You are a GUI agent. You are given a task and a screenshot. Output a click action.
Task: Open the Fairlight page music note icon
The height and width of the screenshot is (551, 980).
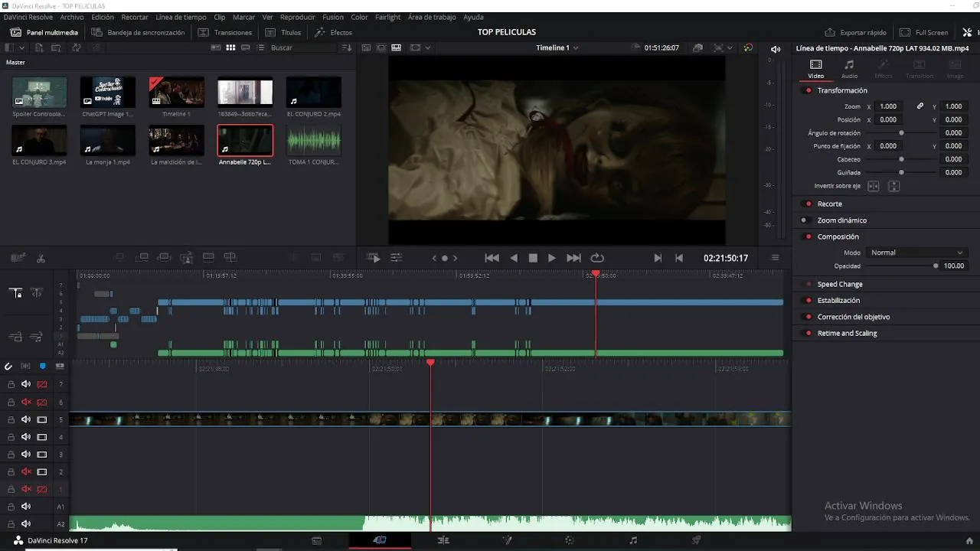(x=633, y=540)
